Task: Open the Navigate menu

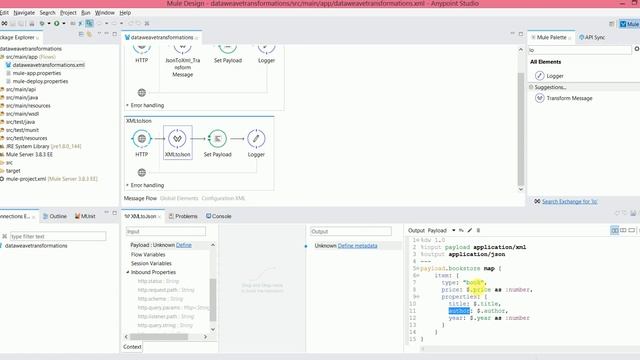Action: coord(24,13)
